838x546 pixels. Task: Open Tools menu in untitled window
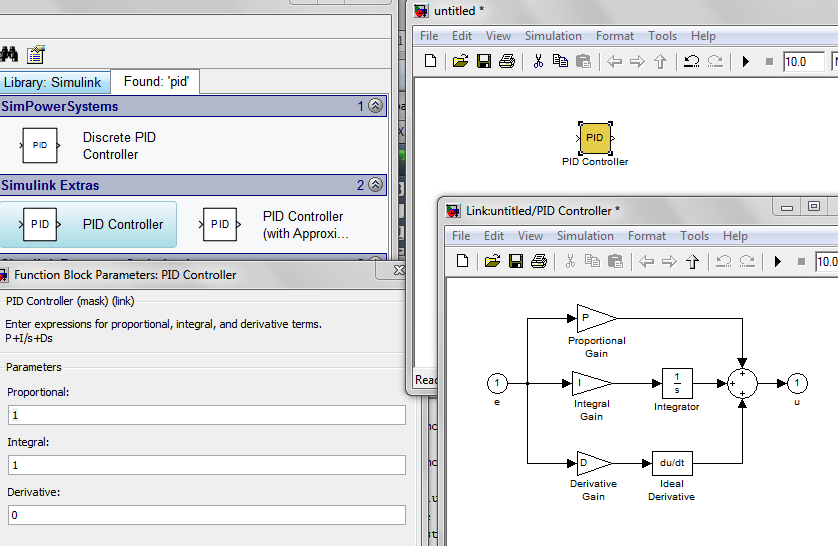[x=662, y=36]
